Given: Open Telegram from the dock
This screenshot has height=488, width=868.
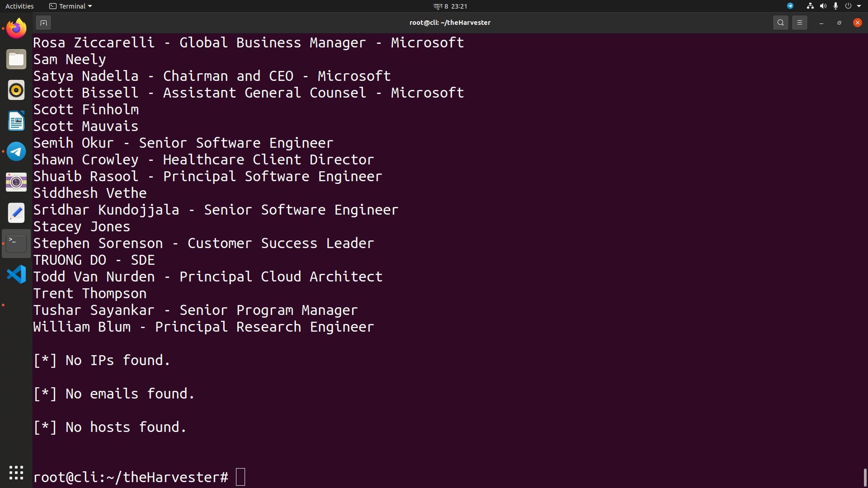Looking at the screenshot, I should (16, 151).
